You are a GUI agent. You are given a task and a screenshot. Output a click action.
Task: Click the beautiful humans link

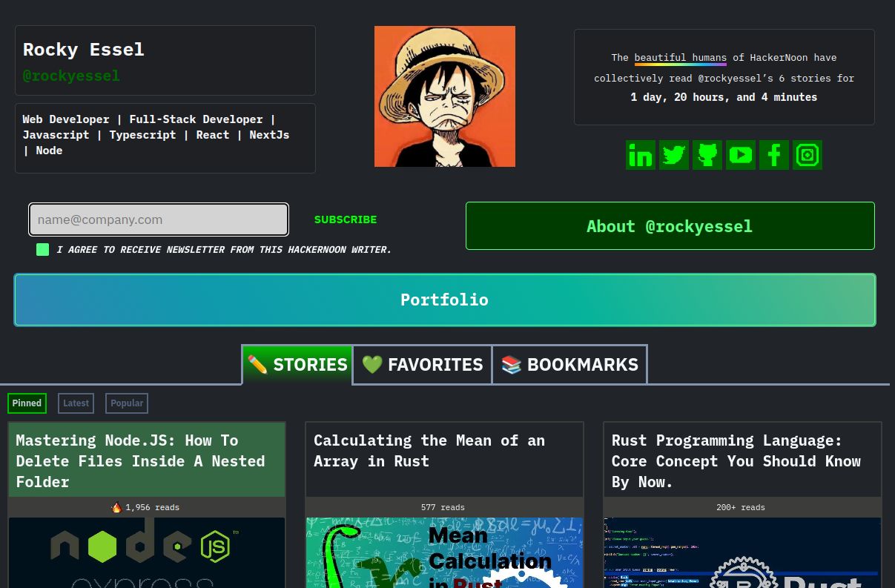[x=680, y=58]
